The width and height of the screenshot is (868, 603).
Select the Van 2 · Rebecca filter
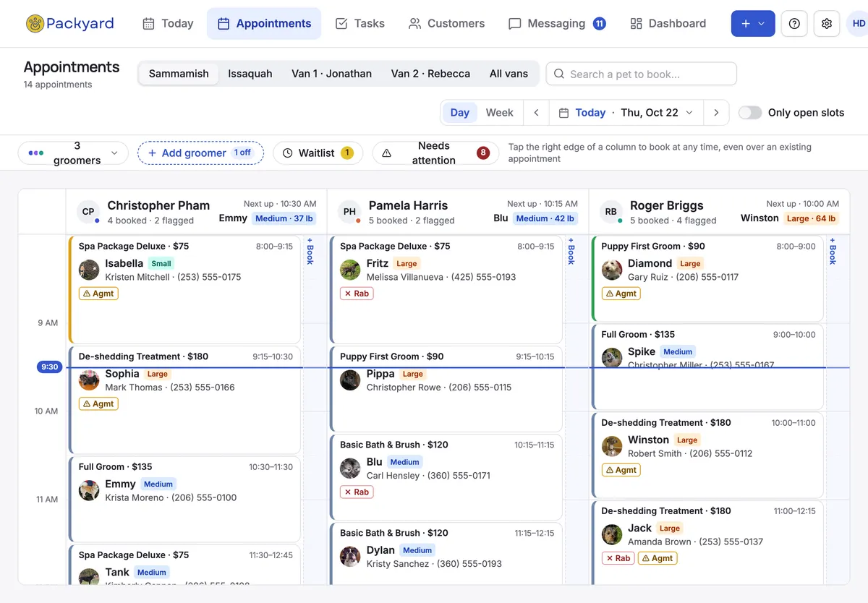[430, 74]
